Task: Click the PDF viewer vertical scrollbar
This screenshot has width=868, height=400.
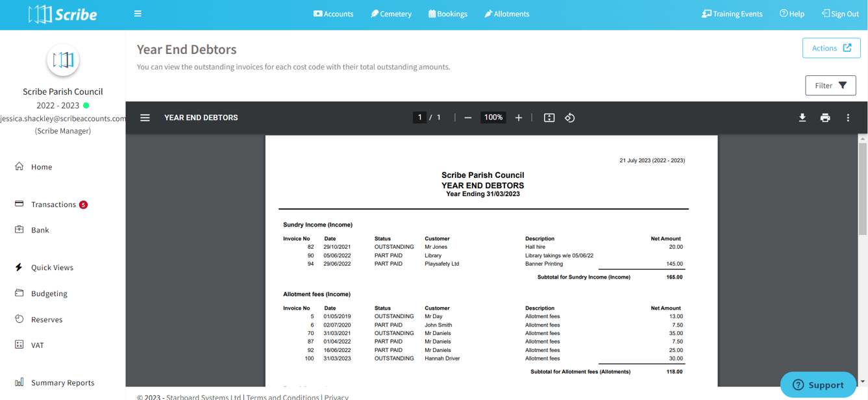Action: point(863,260)
